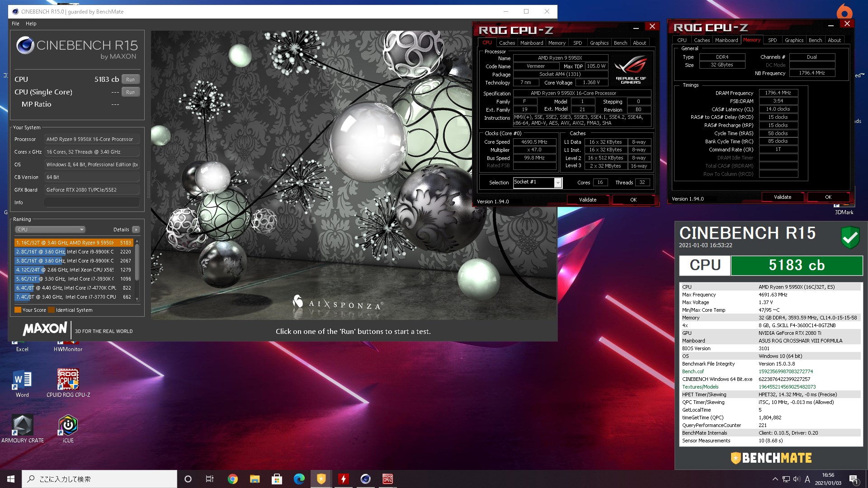
Task: Switch to Mainboard tab in left CPU-Z window
Action: click(x=532, y=43)
